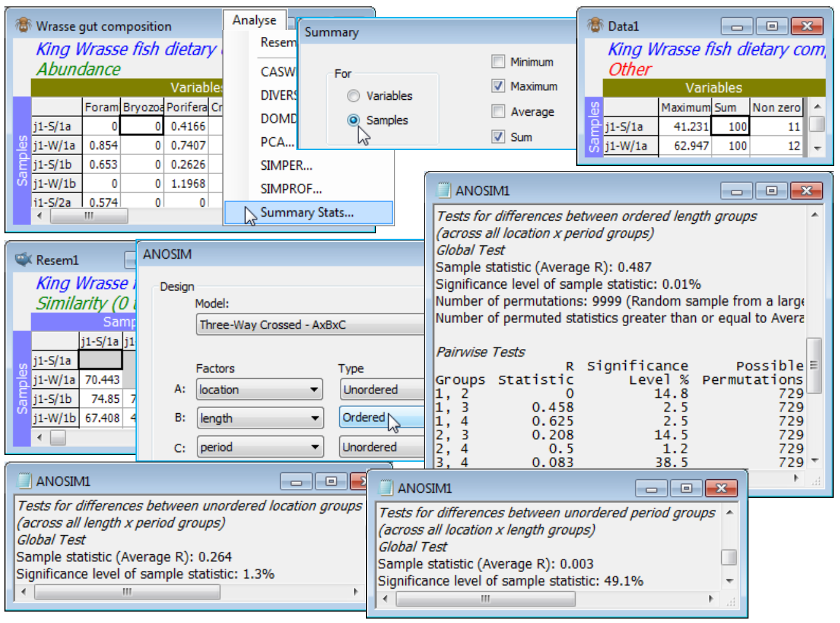Screen dimensions: 840x623
Task: Click cell value 62.947 in Data1
Action: click(x=685, y=145)
